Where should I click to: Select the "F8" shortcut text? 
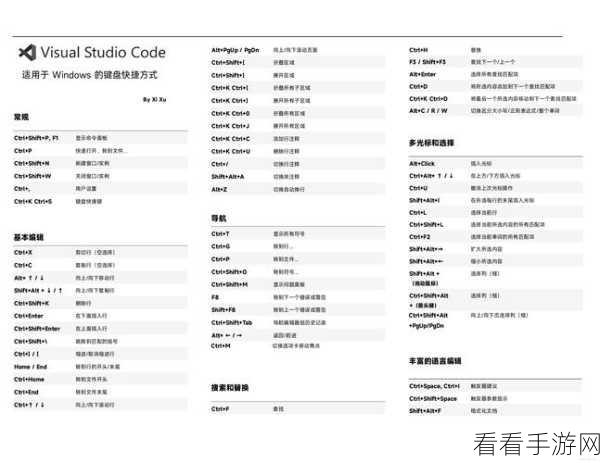(x=215, y=297)
